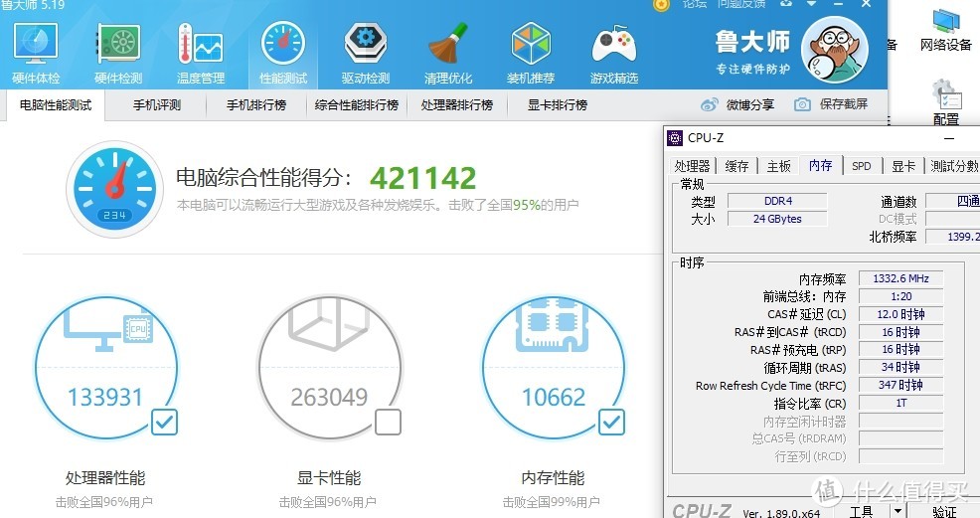Switch to CPU-Z 主板 tab
This screenshot has height=518, width=980.
(x=779, y=166)
